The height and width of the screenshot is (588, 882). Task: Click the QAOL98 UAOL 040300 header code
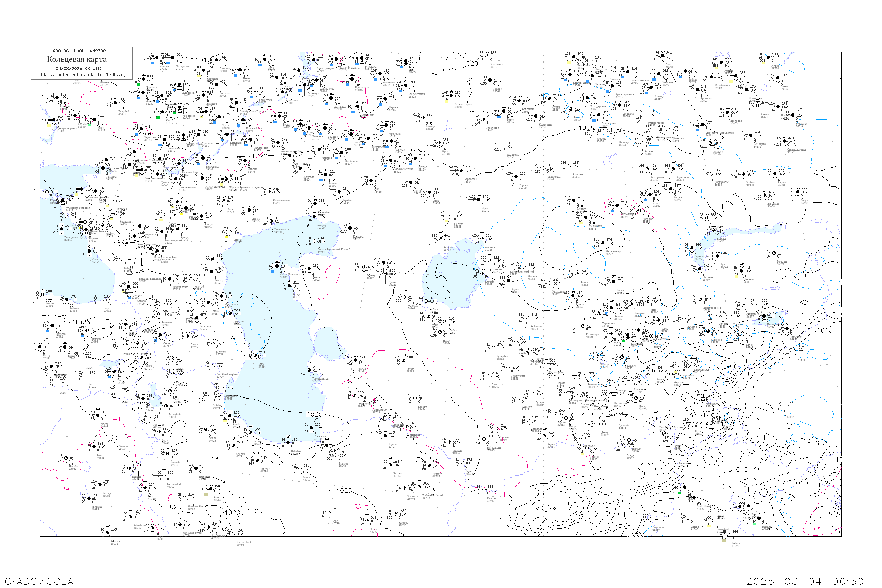pos(79,51)
